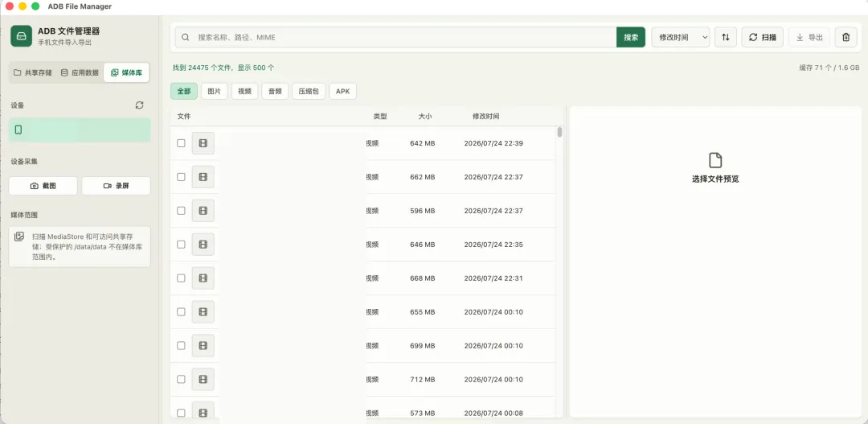
Task: Switch to 共享存储 tab
Action: click(33, 72)
